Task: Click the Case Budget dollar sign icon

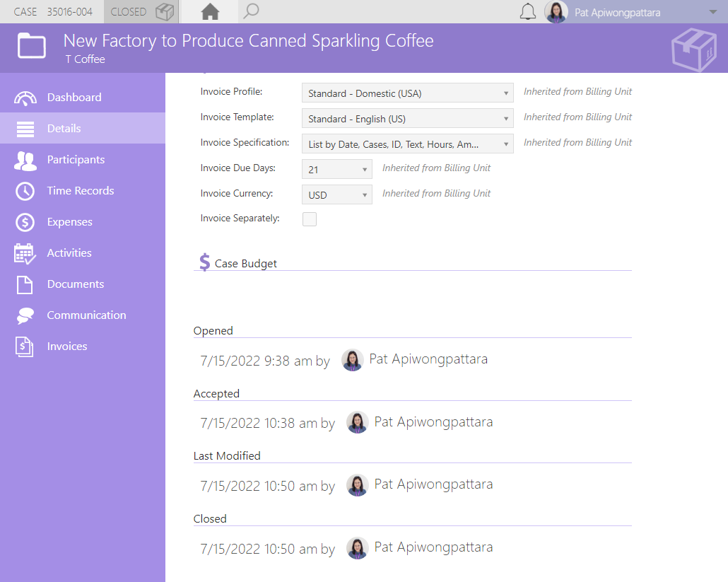Action: [x=205, y=262]
